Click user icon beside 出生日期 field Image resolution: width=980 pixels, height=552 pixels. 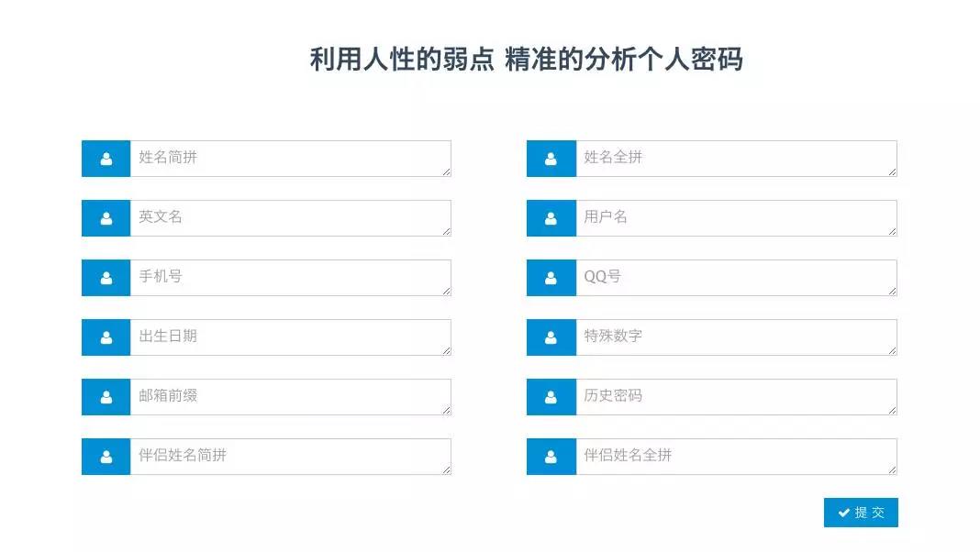(106, 337)
